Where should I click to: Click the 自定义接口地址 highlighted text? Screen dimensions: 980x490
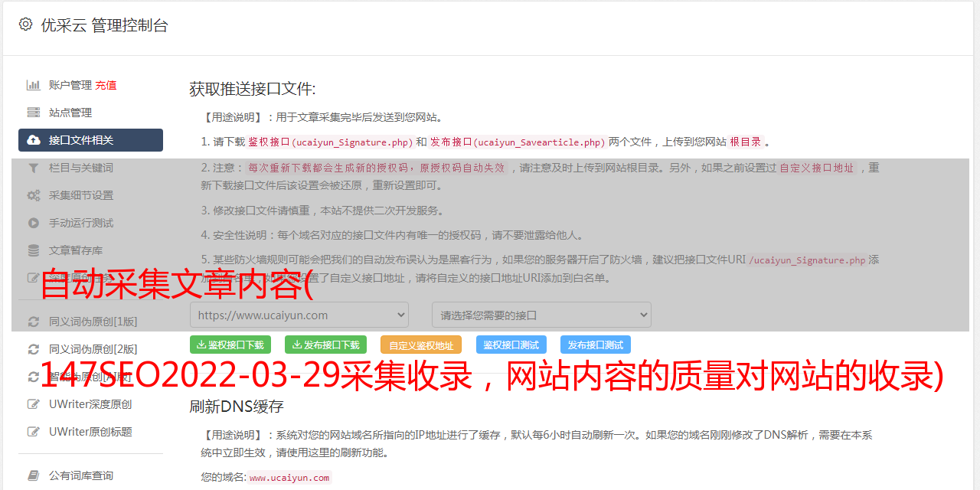coord(817,168)
